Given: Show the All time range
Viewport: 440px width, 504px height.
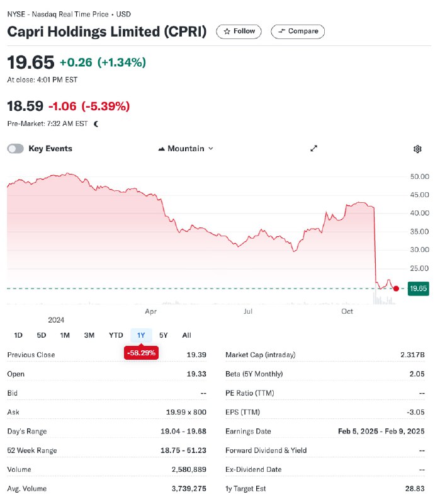Looking at the screenshot, I should tap(186, 335).
